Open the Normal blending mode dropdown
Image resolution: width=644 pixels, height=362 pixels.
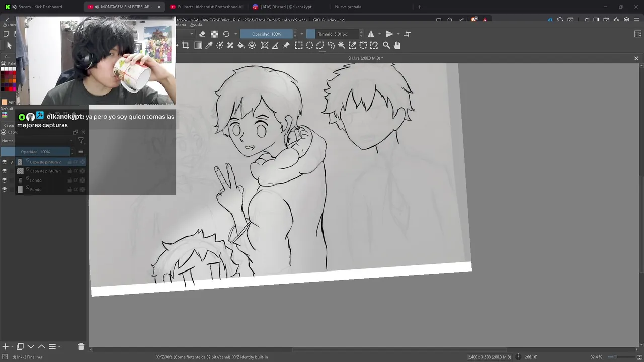(x=37, y=141)
